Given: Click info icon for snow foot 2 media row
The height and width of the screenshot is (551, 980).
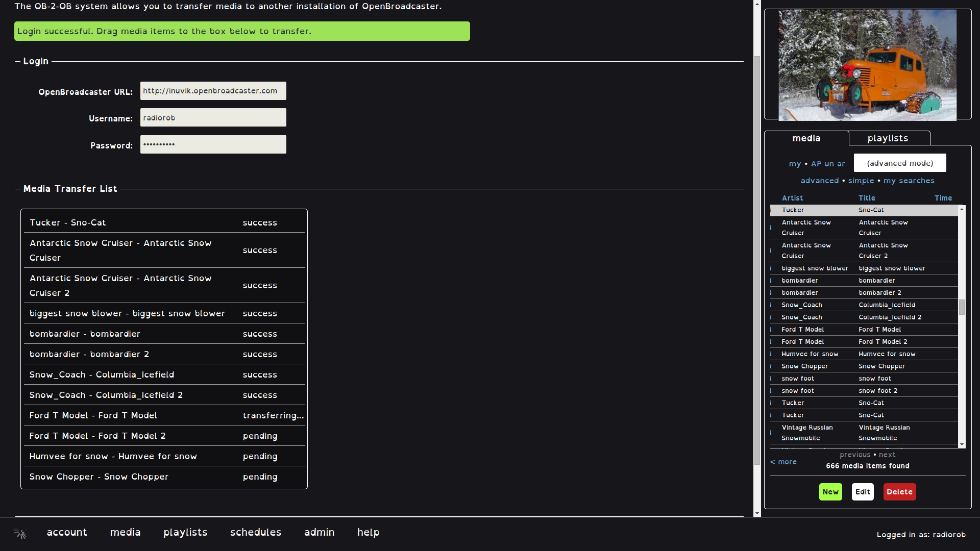Looking at the screenshot, I should point(771,391).
